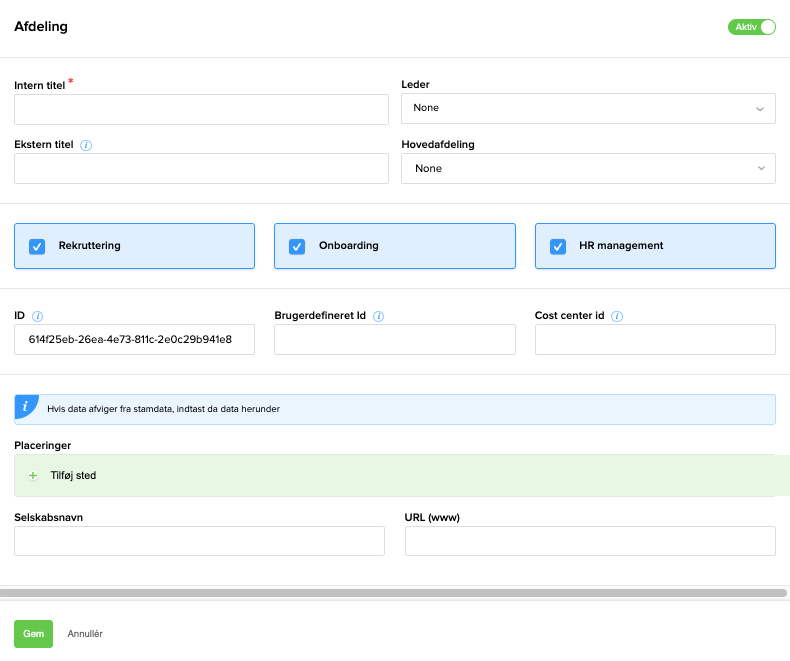Focus the Intern titel input field
Screen dimensions: 790x661
[x=202, y=109]
